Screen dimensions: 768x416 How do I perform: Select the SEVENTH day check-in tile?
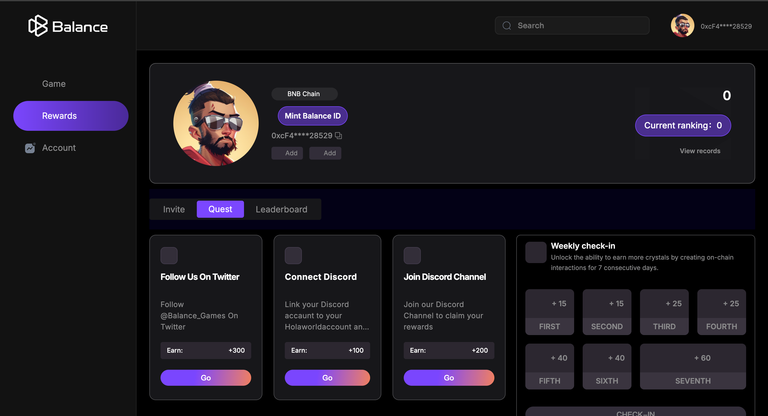(693, 367)
